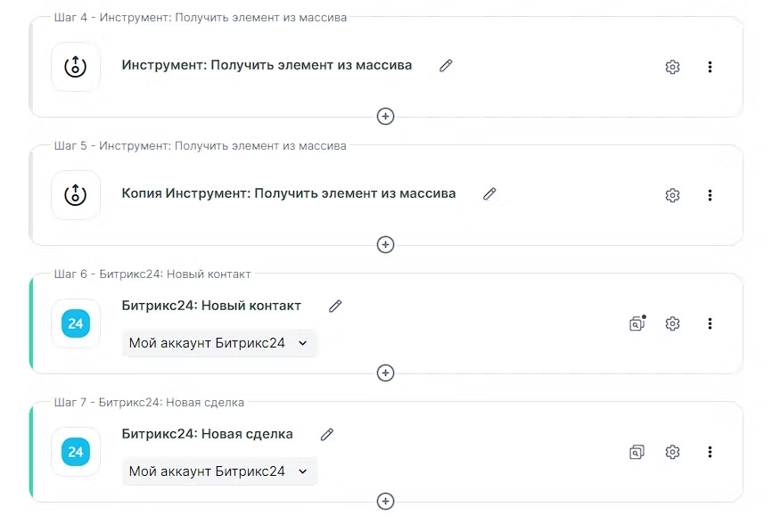Add a new step below step 4

385,116
